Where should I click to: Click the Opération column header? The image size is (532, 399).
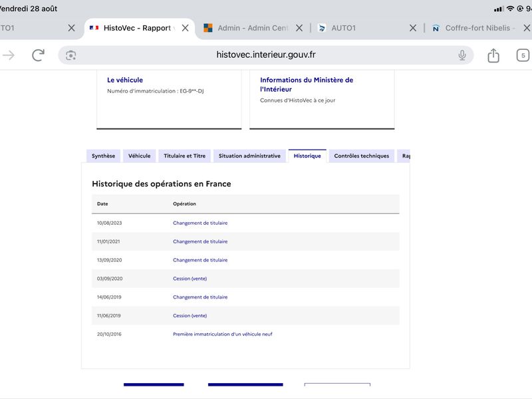pos(184,203)
